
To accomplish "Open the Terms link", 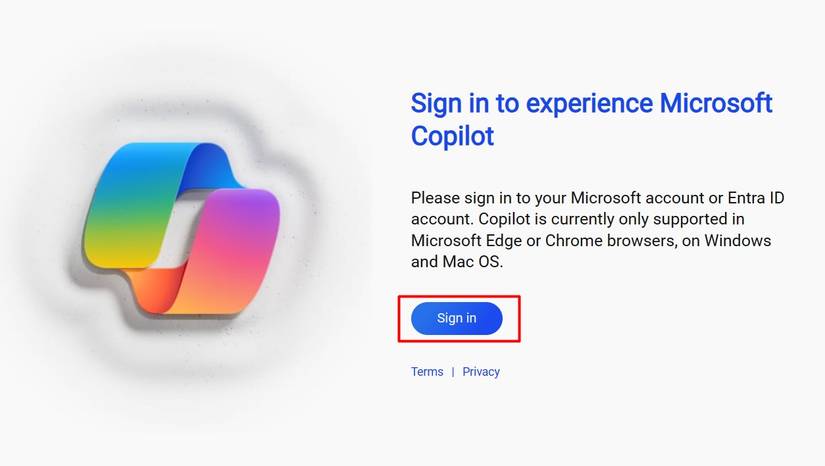I will coord(427,372).
